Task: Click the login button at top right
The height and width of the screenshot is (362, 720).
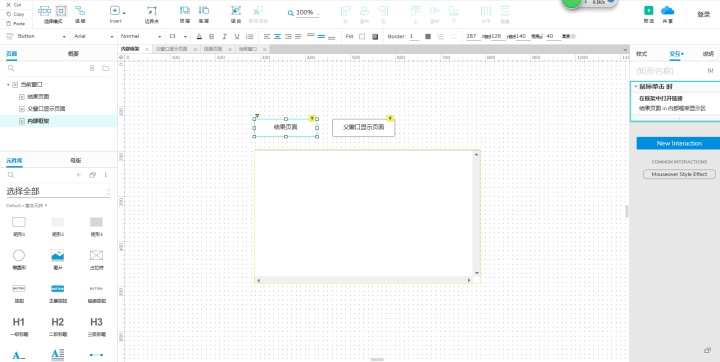Action: click(x=703, y=15)
